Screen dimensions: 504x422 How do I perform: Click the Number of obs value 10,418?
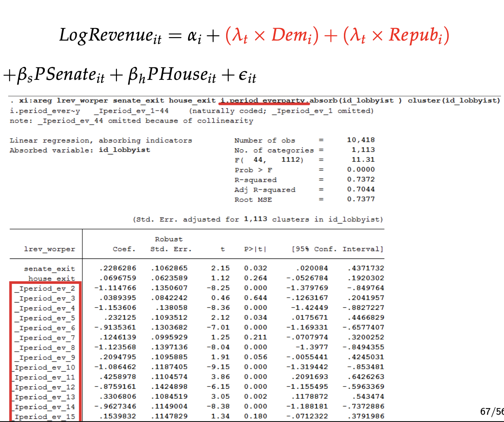[x=361, y=140]
